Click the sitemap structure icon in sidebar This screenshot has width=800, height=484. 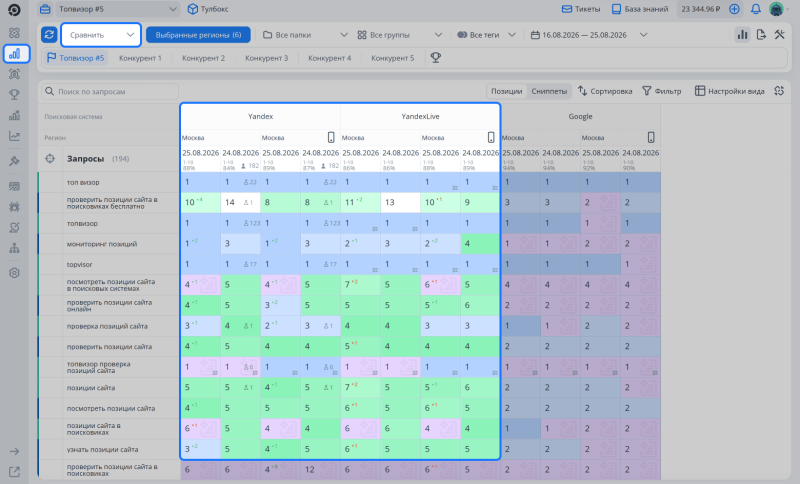(14, 248)
